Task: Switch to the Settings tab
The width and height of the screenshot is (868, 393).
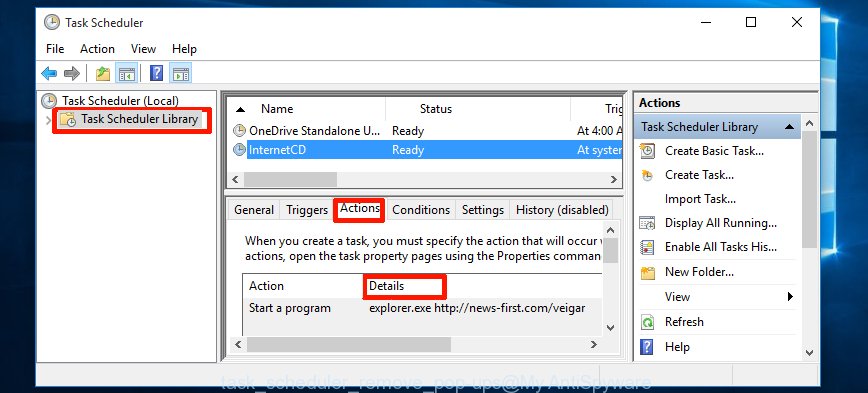Action: coord(483,210)
